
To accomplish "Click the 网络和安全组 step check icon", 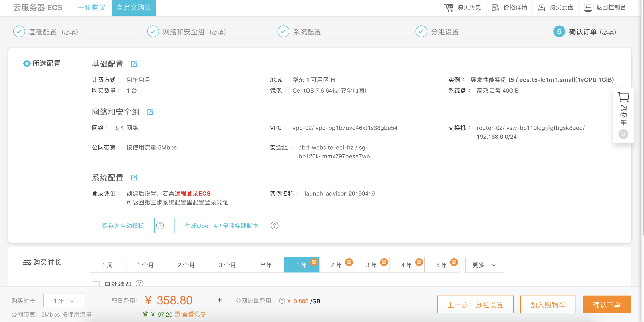I will pyautogui.click(x=153, y=32).
